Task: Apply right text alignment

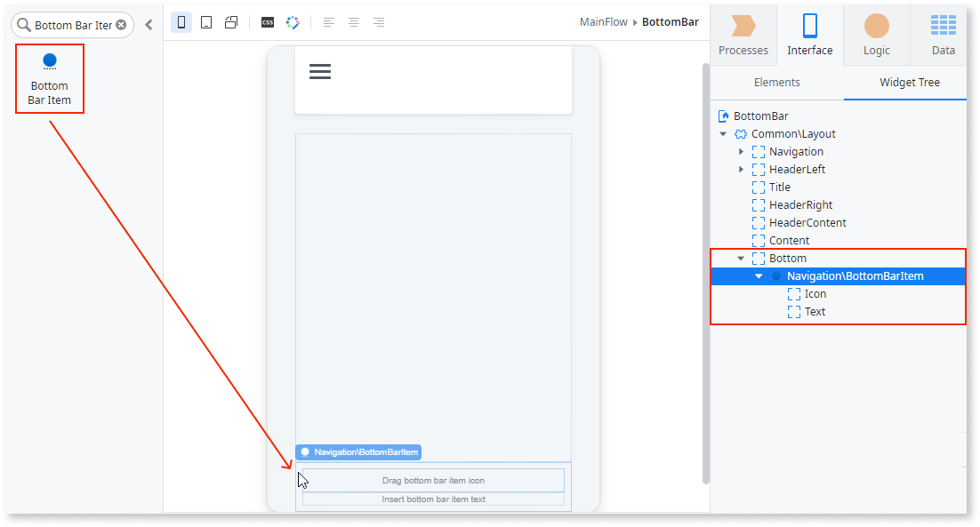Action: tap(379, 22)
